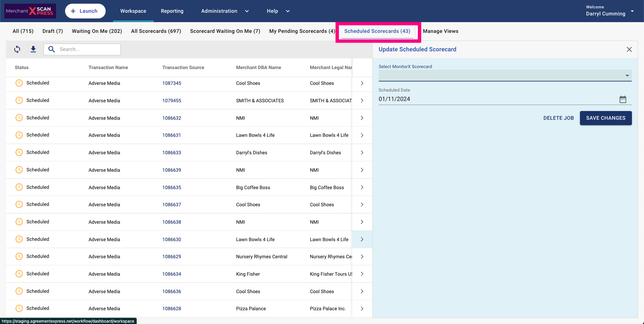Select Scheduled Scorecards (43) tab
Image resolution: width=644 pixels, height=324 pixels.
377,31
